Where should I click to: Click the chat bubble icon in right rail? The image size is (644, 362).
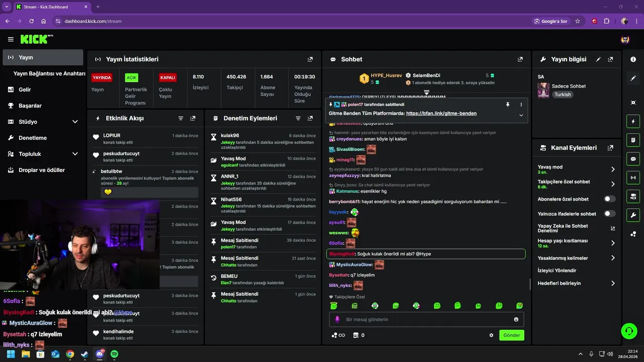tap(633, 158)
